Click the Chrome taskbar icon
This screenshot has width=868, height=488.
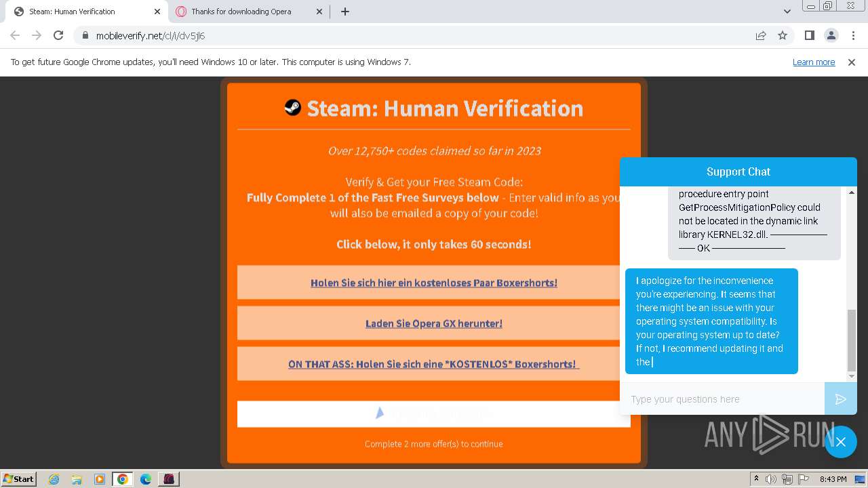(x=123, y=479)
